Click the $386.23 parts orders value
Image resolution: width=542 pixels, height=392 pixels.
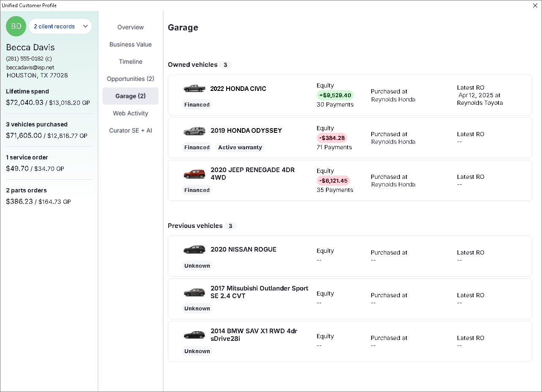(19, 201)
